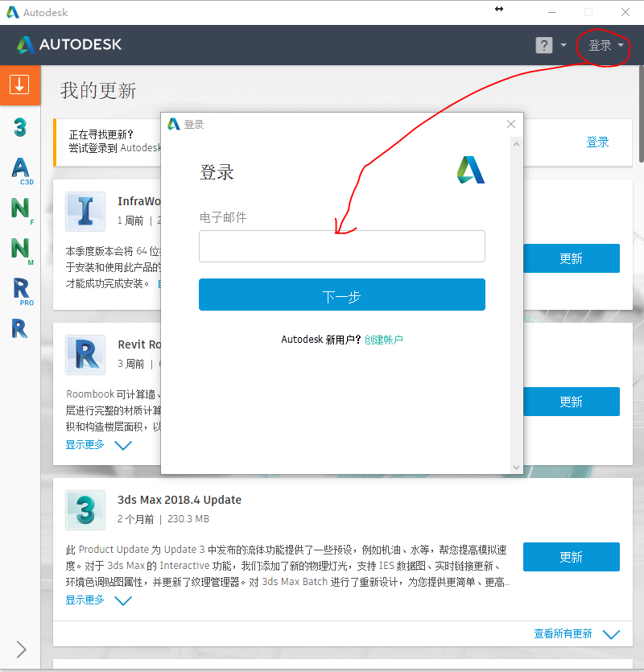
Task: Click the 我的更新 page heading
Action: click(x=98, y=90)
